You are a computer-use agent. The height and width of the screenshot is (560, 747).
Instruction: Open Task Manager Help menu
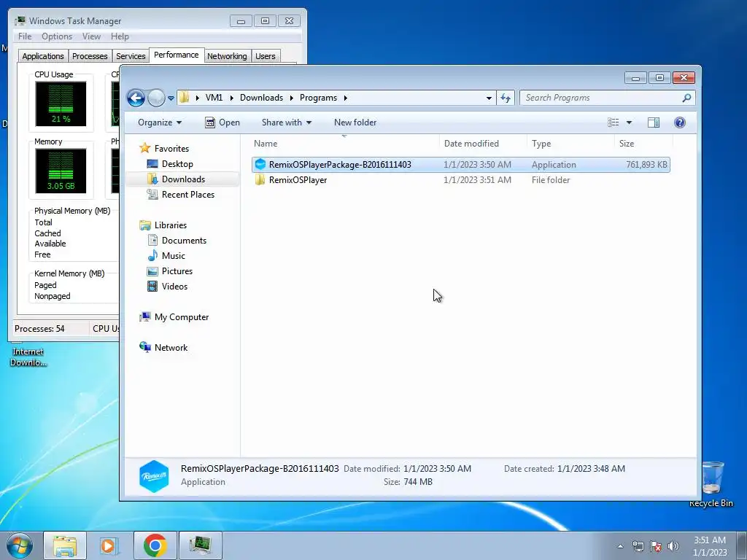point(120,36)
